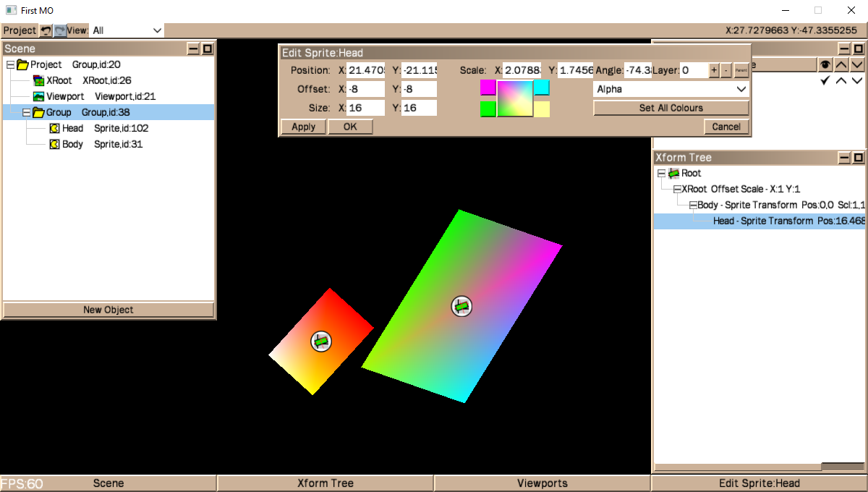Select the XRoot icon in Scene tree
The width and height of the screenshot is (868, 492).
pos(39,80)
